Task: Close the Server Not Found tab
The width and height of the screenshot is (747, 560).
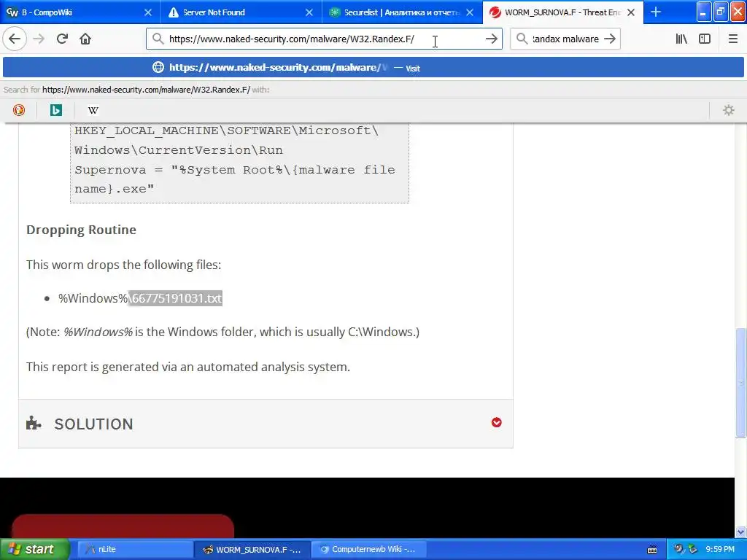Action: (x=309, y=12)
